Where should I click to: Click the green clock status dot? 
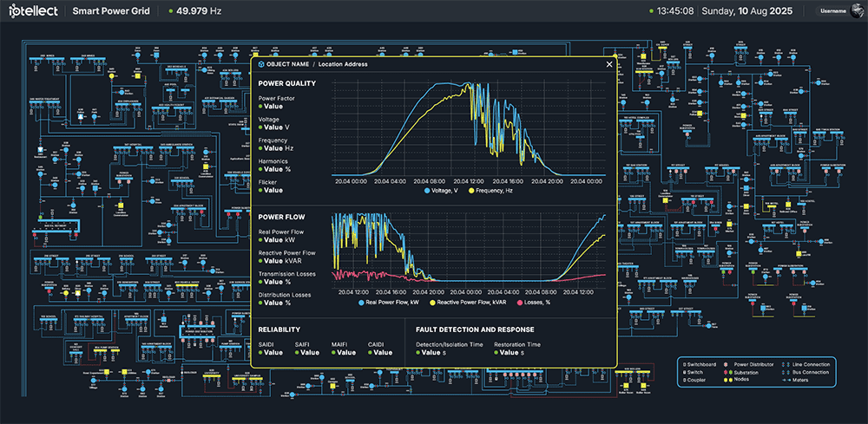click(650, 12)
